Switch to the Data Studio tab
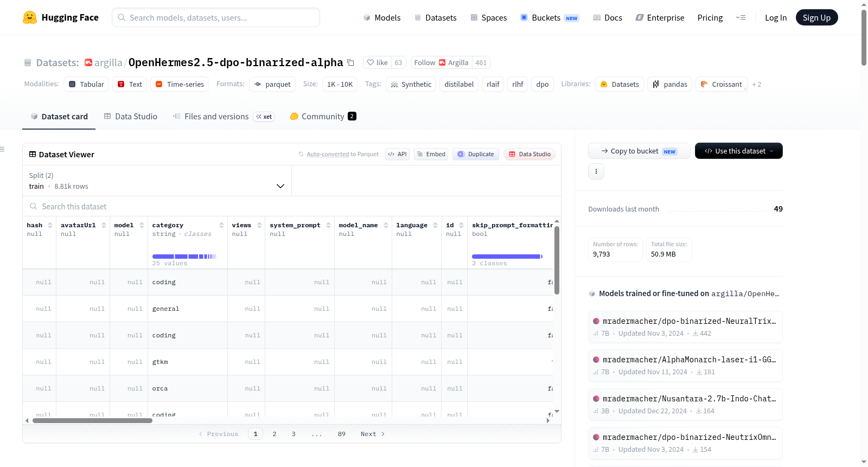Image resolution: width=868 pixels, height=467 pixels. [131, 117]
